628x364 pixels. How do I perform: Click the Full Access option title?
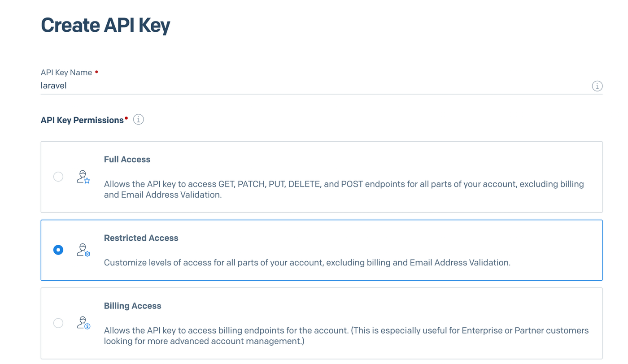[127, 160]
